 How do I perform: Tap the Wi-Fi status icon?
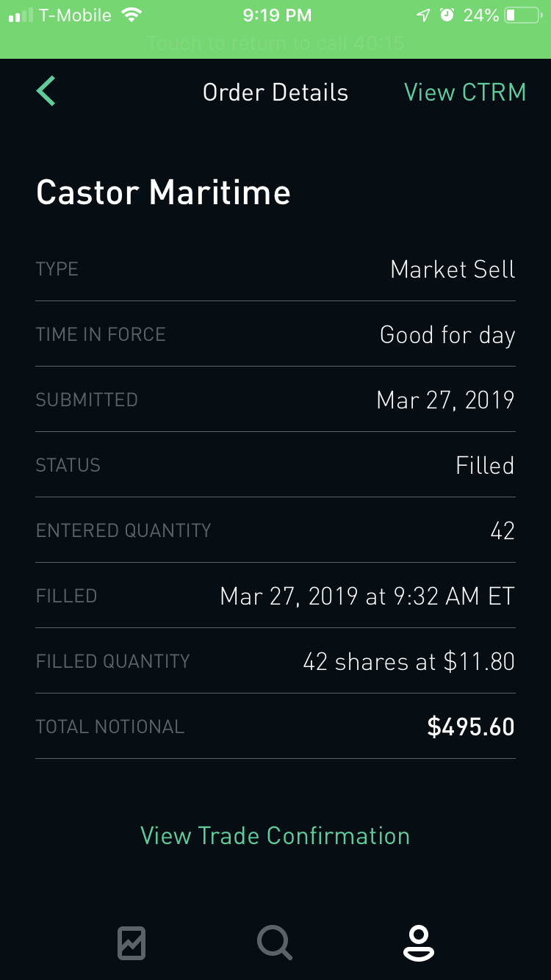pyautogui.click(x=132, y=15)
